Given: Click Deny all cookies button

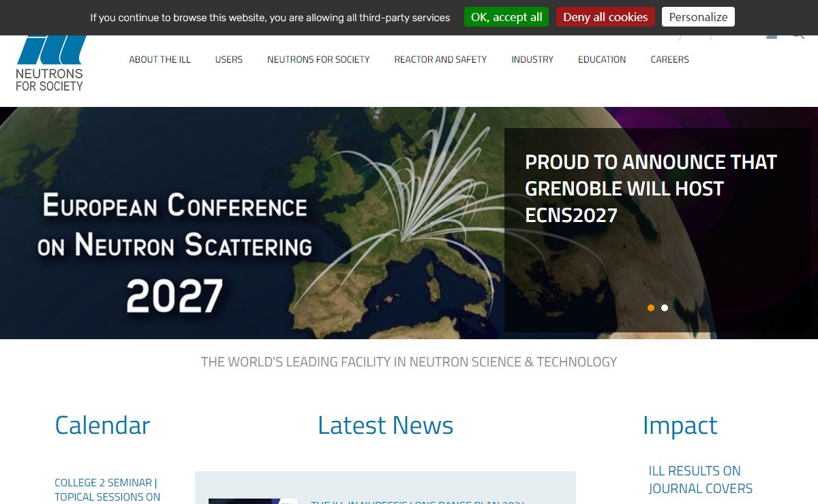Looking at the screenshot, I should tap(605, 17).
